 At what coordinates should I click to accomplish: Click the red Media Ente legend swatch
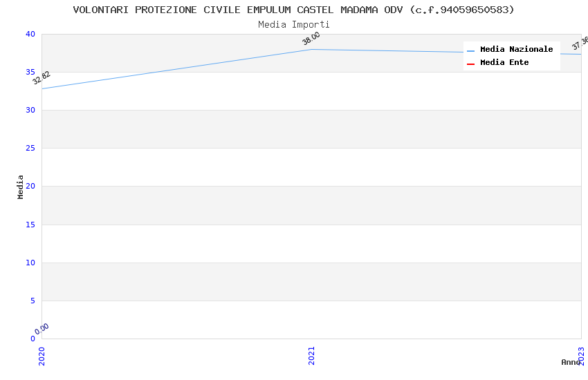(x=471, y=64)
